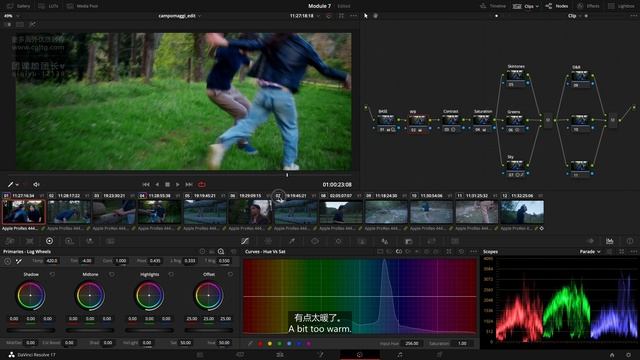Toggle the Clips thumbnail strip
This screenshot has width=640, height=360.
click(524, 6)
